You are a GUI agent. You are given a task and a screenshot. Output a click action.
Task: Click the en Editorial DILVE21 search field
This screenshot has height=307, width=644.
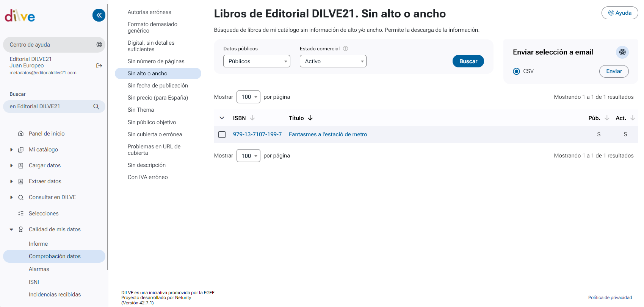coord(49,107)
